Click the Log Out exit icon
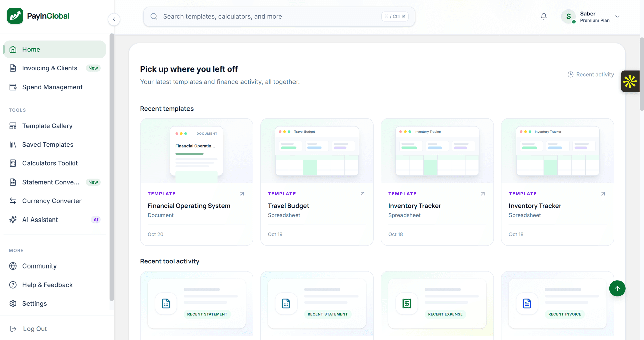644x340 pixels. coord(13,329)
